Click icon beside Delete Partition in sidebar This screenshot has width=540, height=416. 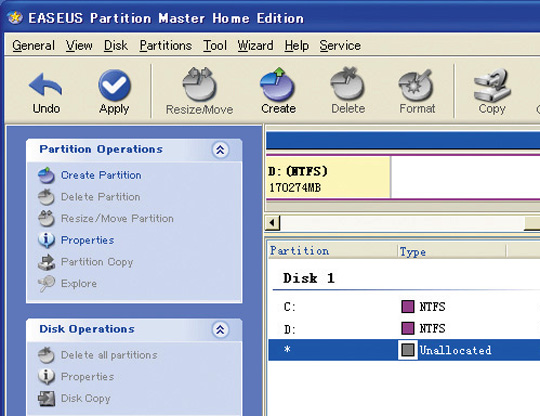pos(46,197)
